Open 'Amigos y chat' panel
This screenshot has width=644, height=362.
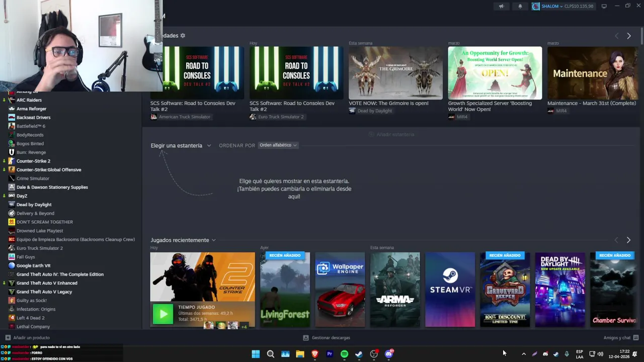(621, 338)
